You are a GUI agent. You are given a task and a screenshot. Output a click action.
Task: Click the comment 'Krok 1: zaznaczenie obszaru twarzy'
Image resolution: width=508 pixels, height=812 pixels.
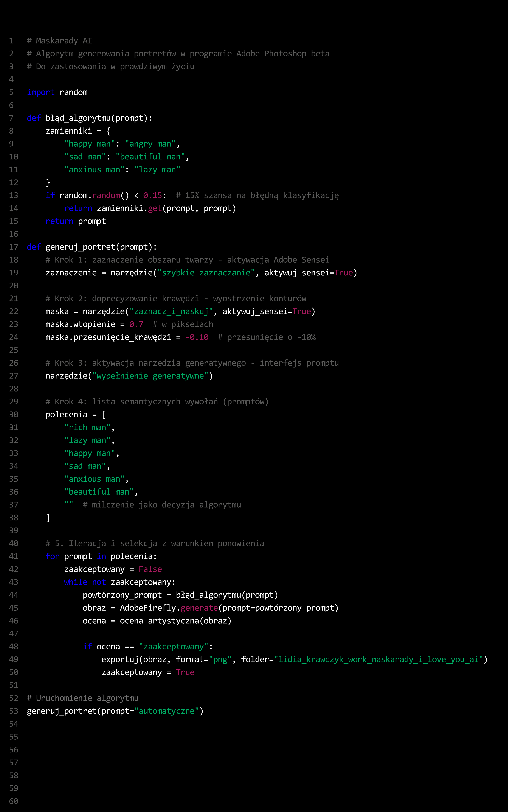click(x=134, y=260)
